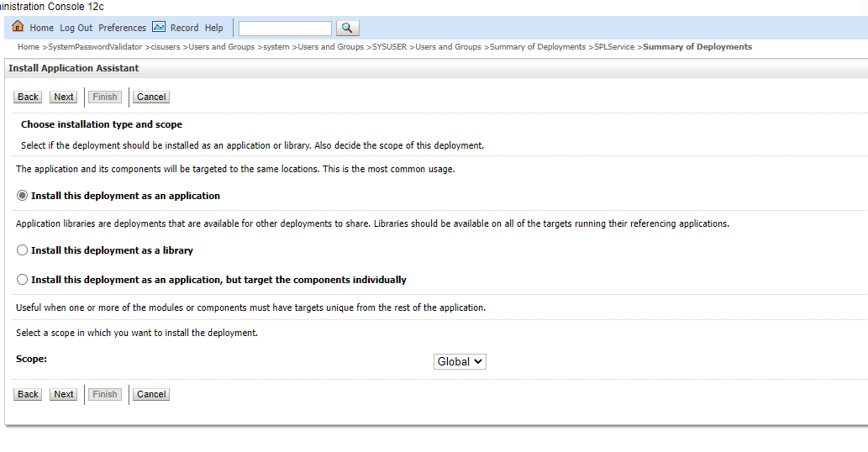
Task: Select Install this deployment as an application
Action: (x=22, y=195)
